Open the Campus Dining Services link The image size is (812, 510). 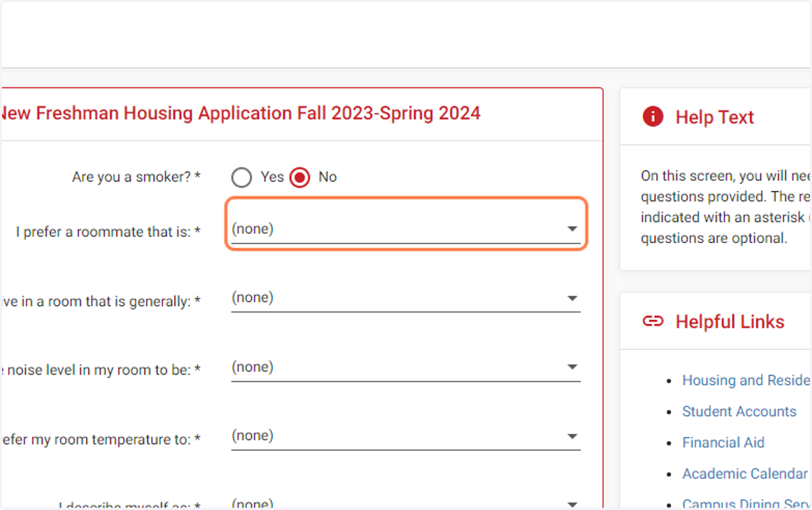click(x=746, y=504)
